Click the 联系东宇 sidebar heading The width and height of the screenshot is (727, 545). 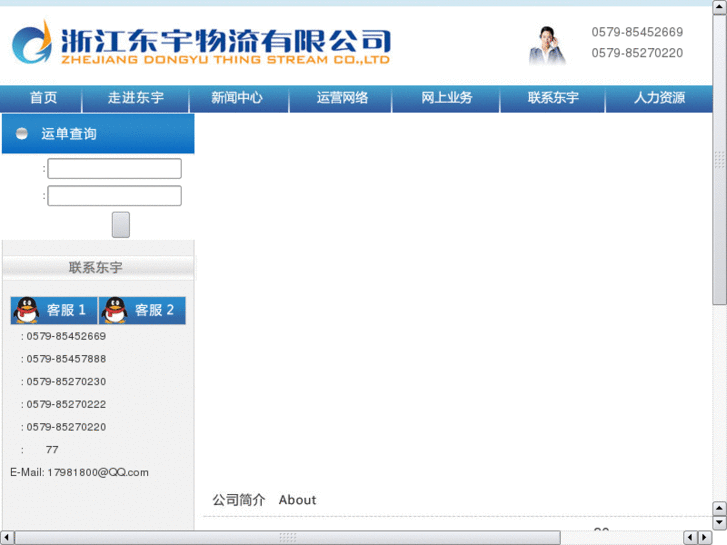pyautogui.click(x=96, y=268)
